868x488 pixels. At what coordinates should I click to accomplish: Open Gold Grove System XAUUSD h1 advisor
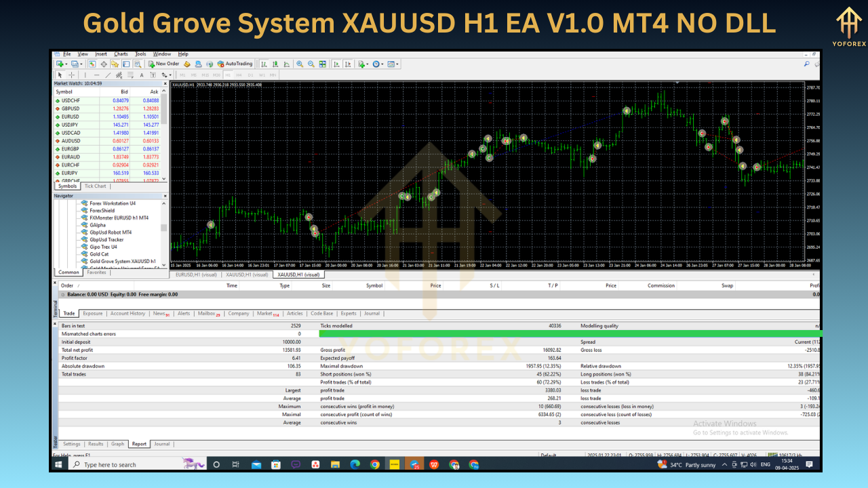(x=122, y=261)
